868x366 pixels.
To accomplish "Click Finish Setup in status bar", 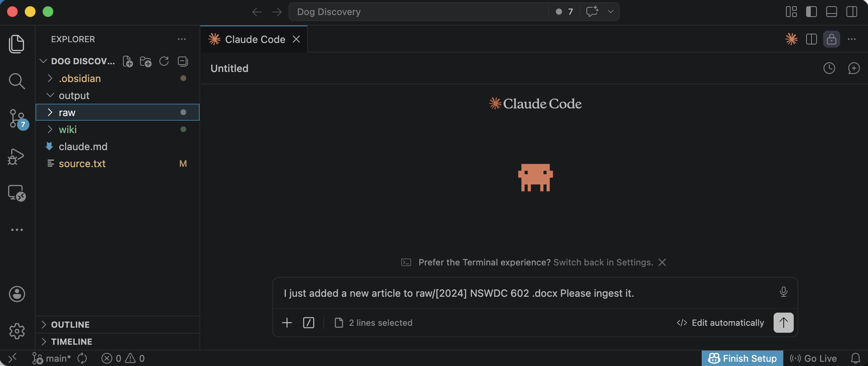I will [742, 359].
